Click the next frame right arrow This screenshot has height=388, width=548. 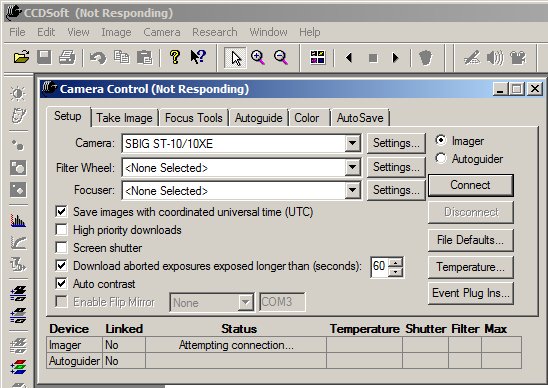[x=395, y=57]
